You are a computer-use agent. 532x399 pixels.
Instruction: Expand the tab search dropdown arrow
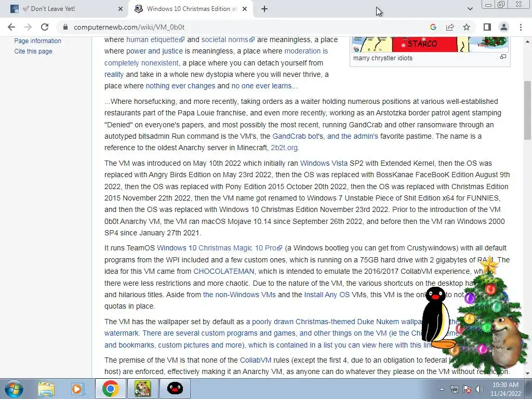point(470,9)
